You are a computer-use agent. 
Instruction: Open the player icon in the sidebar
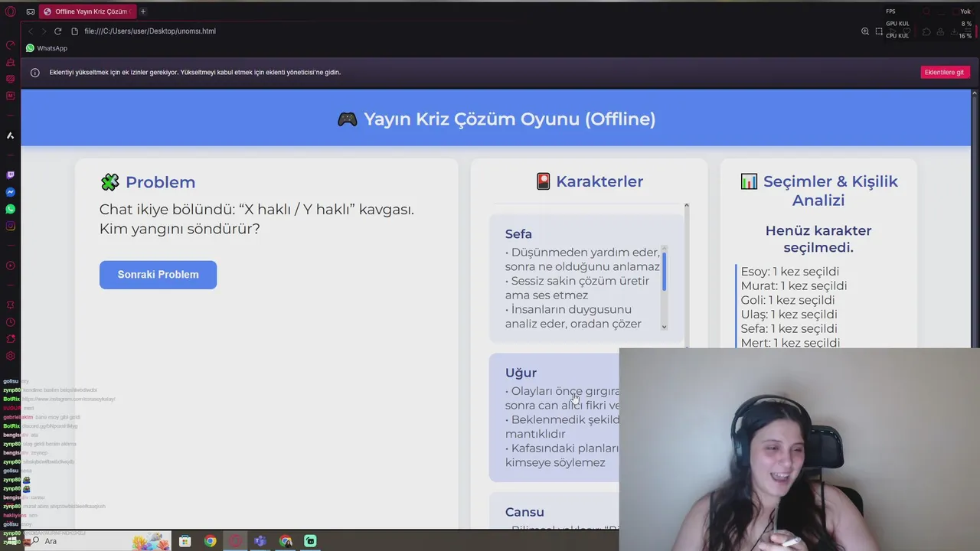[x=11, y=266]
